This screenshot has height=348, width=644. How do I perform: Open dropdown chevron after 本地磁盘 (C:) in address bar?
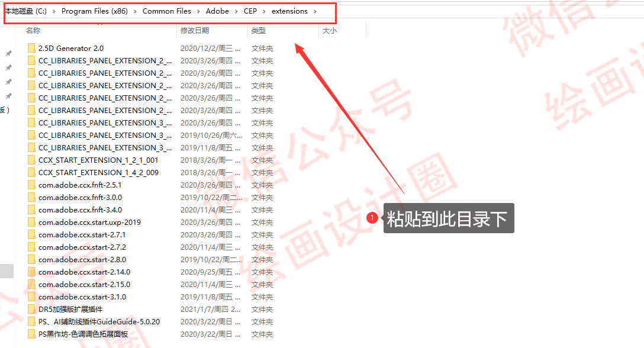pyautogui.click(x=54, y=11)
